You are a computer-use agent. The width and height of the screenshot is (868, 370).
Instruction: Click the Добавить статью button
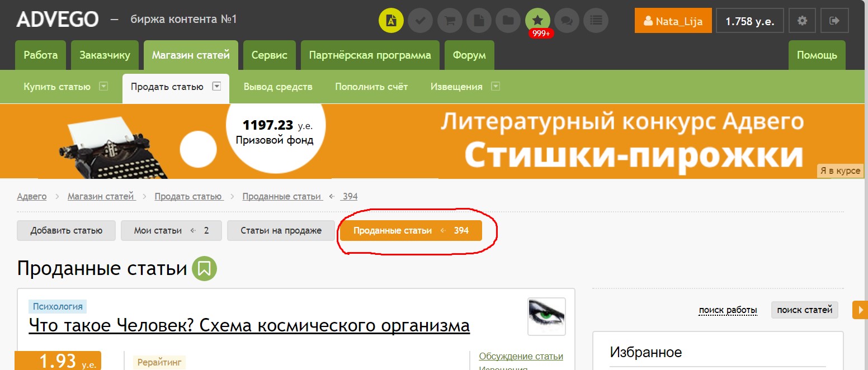pyautogui.click(x=67, y=231)
